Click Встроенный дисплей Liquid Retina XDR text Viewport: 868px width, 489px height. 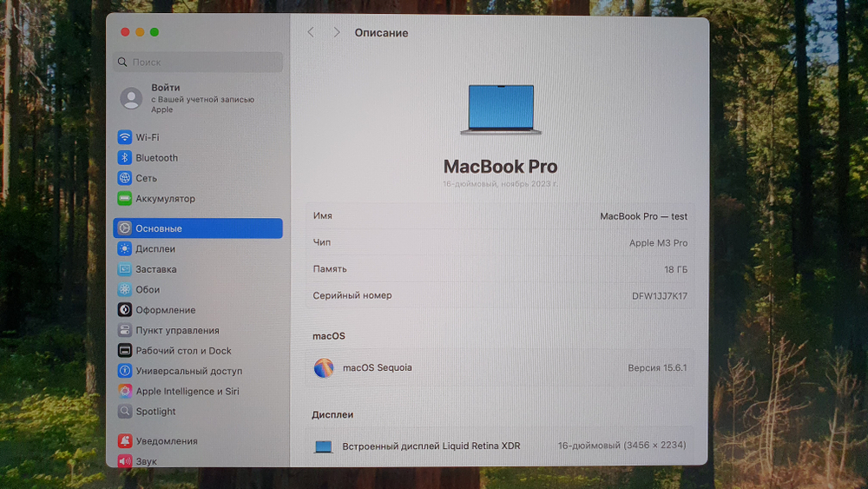coord(431,446)
